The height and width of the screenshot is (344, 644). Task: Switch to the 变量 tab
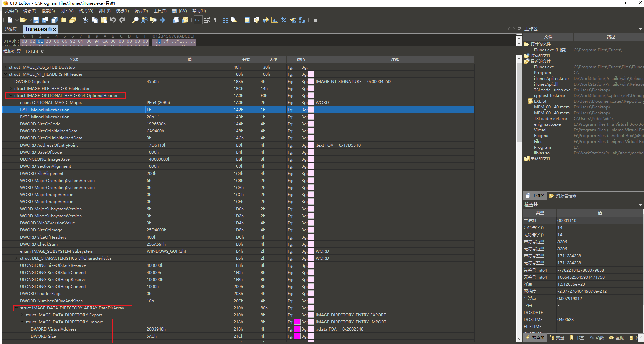557,338
